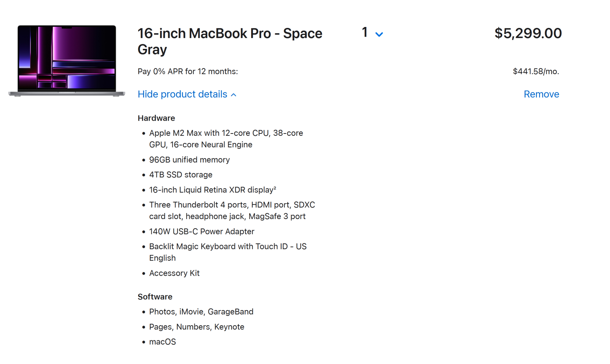Click the macOS software list item
Image resolution: width=610 pixels, height=364 pixels.
pos(162,342)
